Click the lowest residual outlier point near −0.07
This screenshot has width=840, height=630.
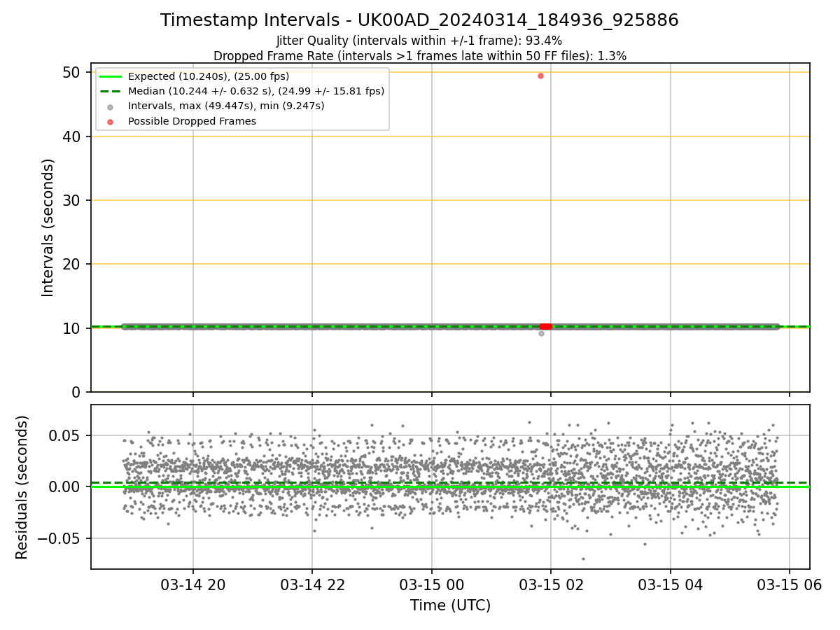(583, 559)
